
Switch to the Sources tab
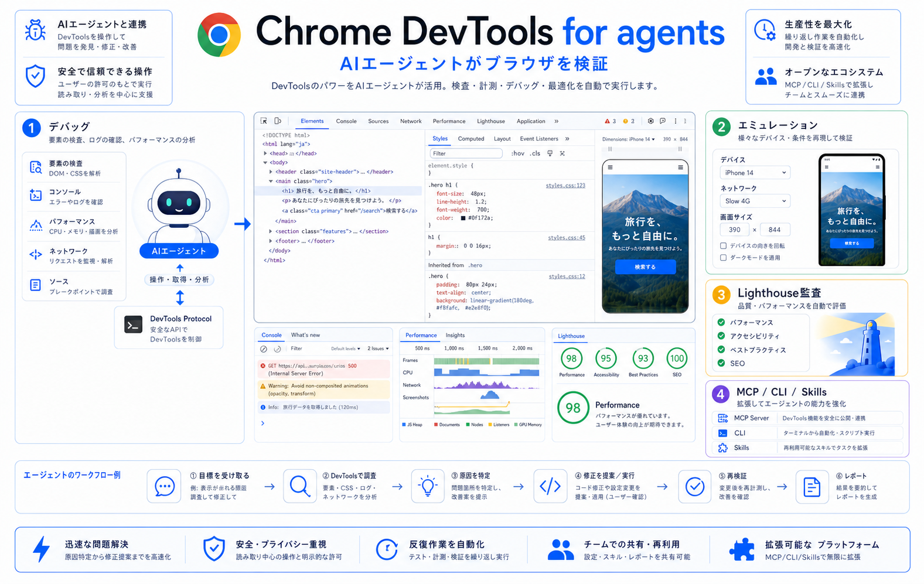(378, 121)
